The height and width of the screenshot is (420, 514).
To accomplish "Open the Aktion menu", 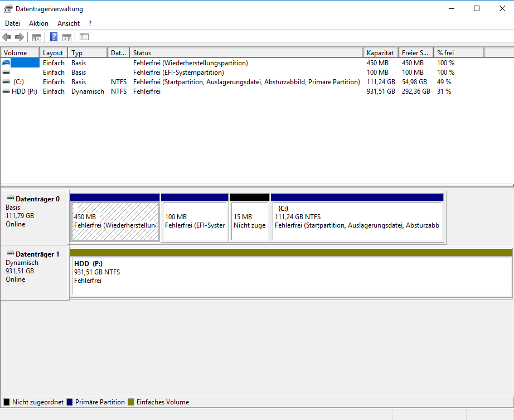I will tap(38, 23).
